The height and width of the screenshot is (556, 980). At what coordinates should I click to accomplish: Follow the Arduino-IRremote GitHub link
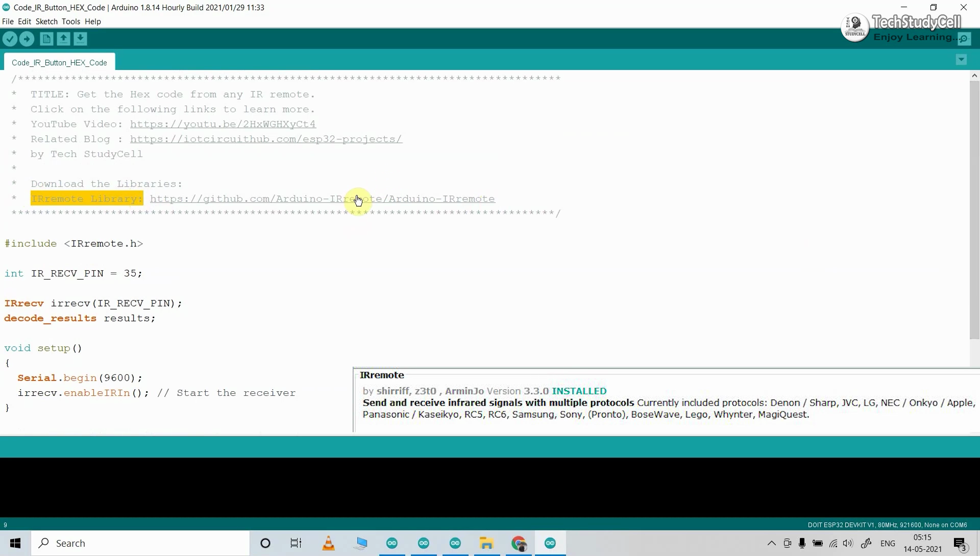point(322,199)
